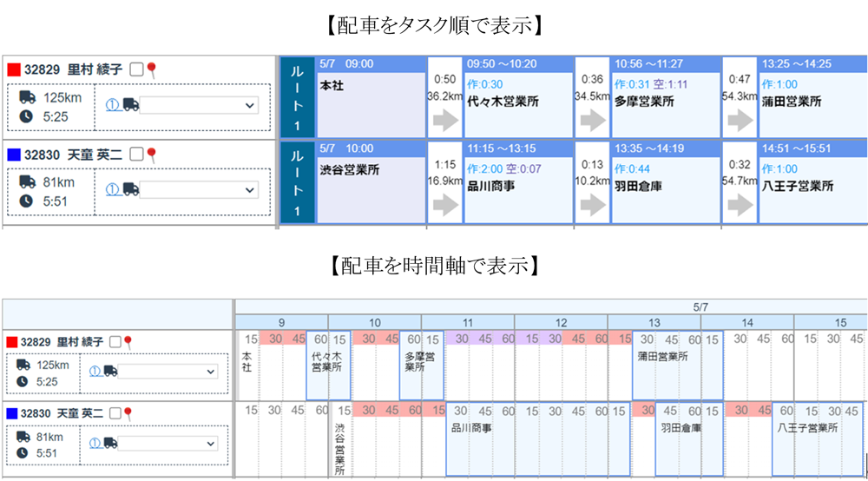
Task: Click the 羽田倉庫 block on the timeline
Action: tap(689, 439)
